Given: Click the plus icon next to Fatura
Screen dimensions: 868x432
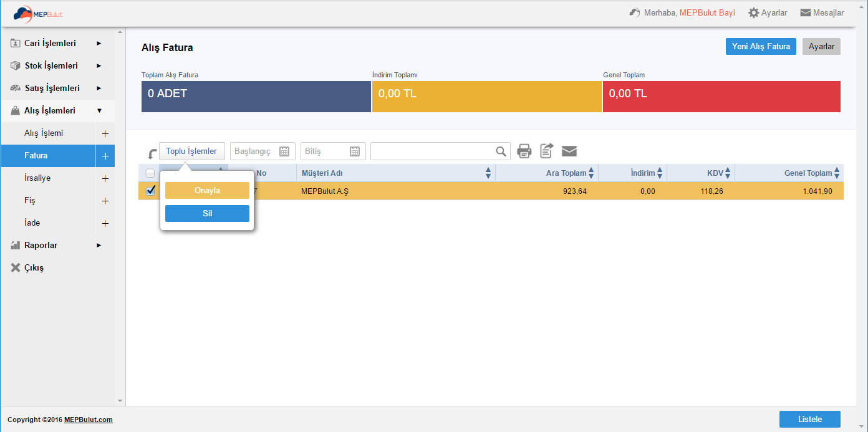Looking at the screenshot, I should coord(105,156).
